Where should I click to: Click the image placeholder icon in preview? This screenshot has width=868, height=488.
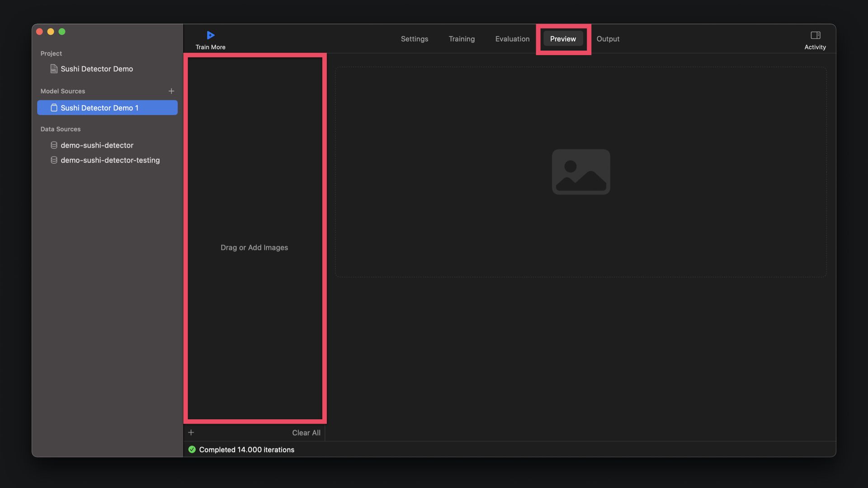coord(580,172)
